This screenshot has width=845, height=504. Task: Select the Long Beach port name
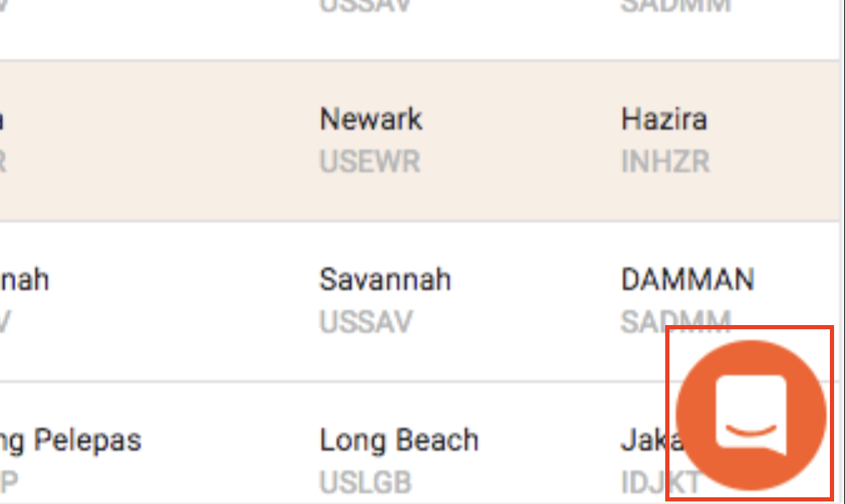click(399, 440)
